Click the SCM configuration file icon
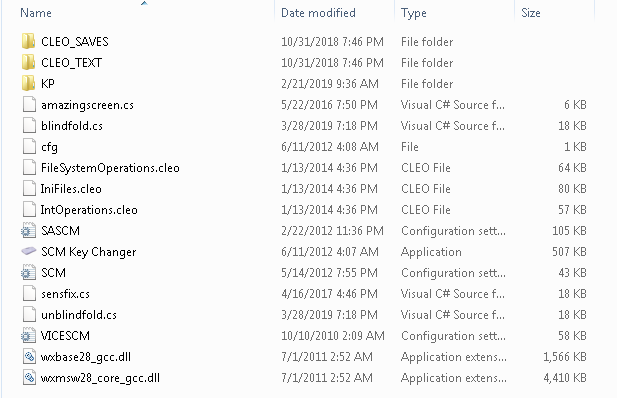This screenshot has width=617, height=398. pos(28,272)
